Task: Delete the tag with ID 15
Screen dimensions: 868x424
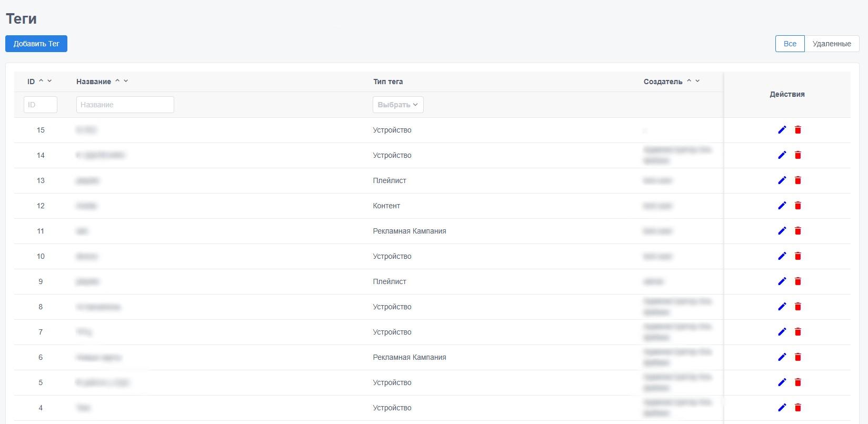Action: click(x=798, y=130)
